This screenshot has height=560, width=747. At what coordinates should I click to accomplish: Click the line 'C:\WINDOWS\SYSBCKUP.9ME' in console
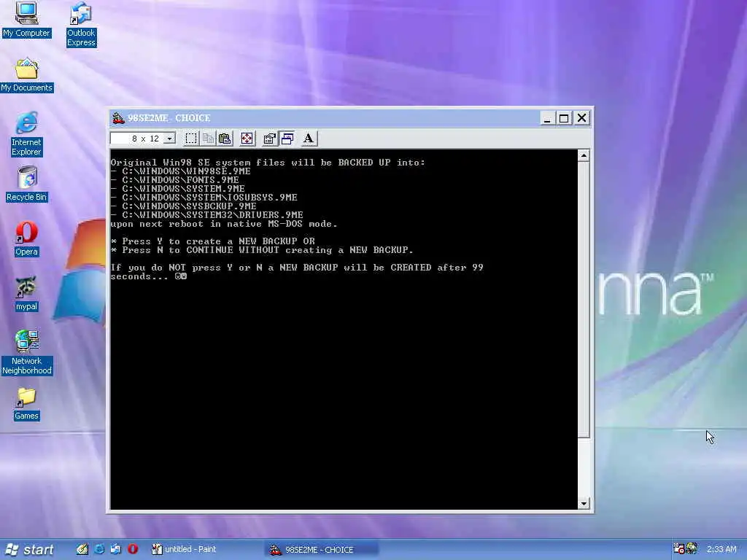[189, 206]
